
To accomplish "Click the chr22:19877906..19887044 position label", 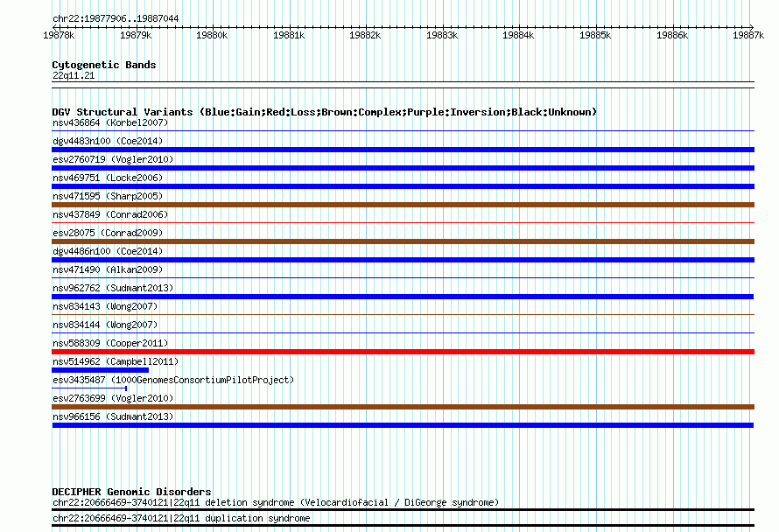I will click(x=116, y=18).
